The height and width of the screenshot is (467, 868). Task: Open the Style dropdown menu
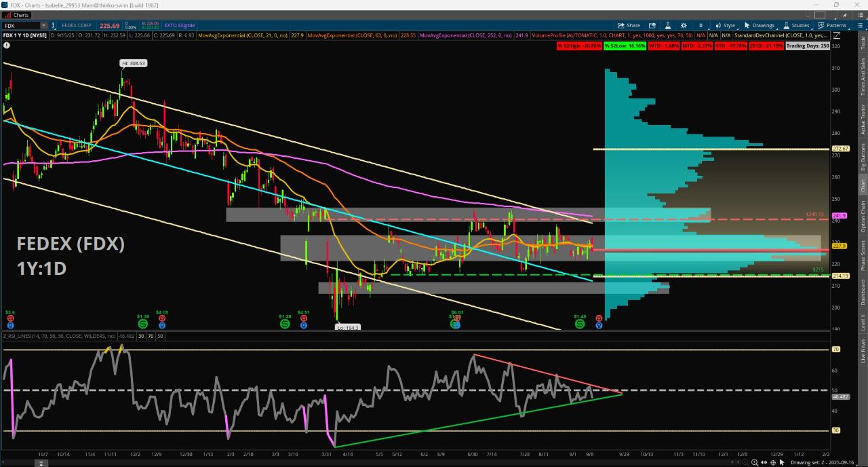click(x=725, y=25)
